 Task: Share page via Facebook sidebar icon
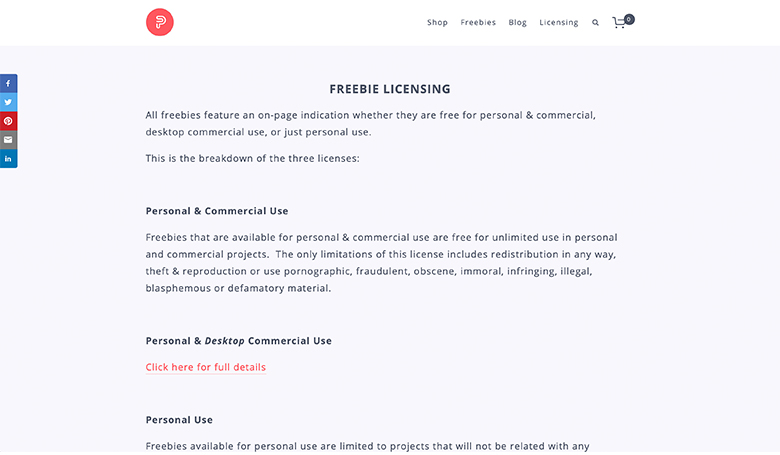click(8, 84)
